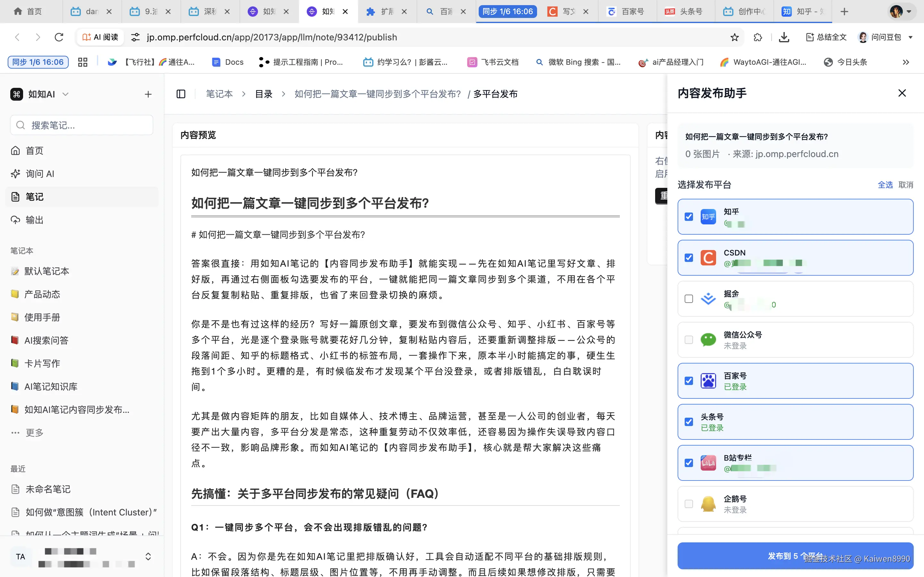Image resolution: width=924 pixels, height=577 pixels.
Task: Uncheck the 知乎 platform checkbox
Action: tap(689, 217)
